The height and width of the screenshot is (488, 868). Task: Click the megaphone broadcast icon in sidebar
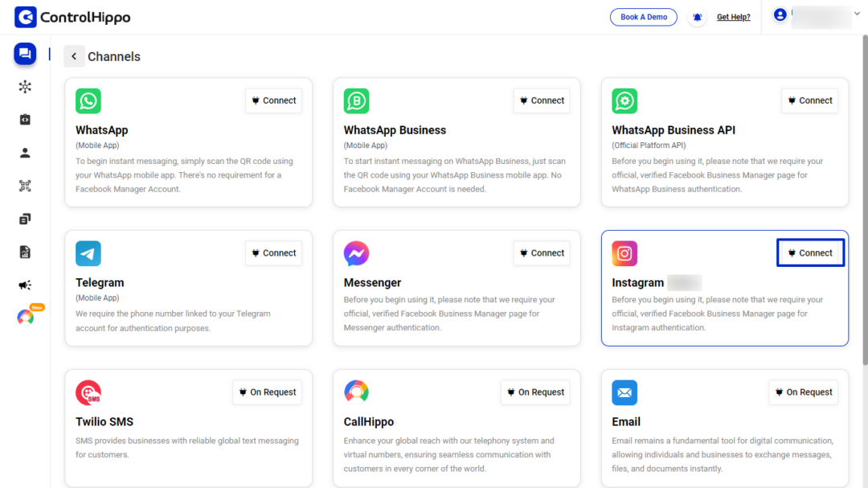[x=25, y=285]
